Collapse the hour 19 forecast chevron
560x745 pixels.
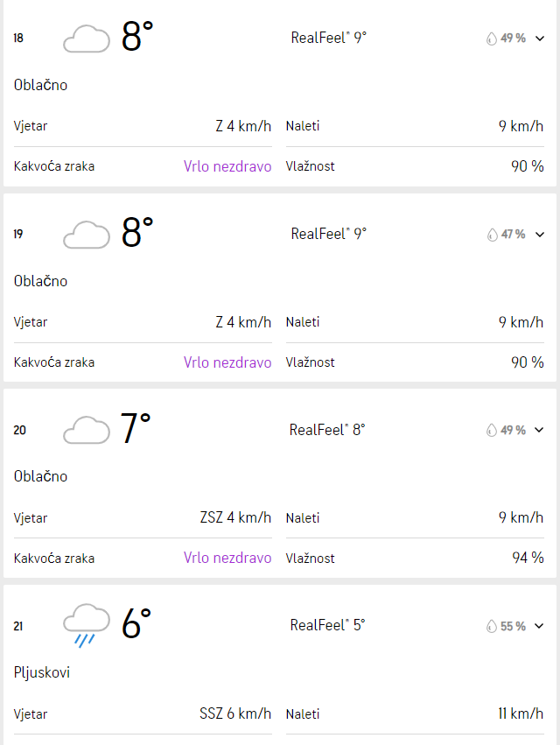pos(540,235)
